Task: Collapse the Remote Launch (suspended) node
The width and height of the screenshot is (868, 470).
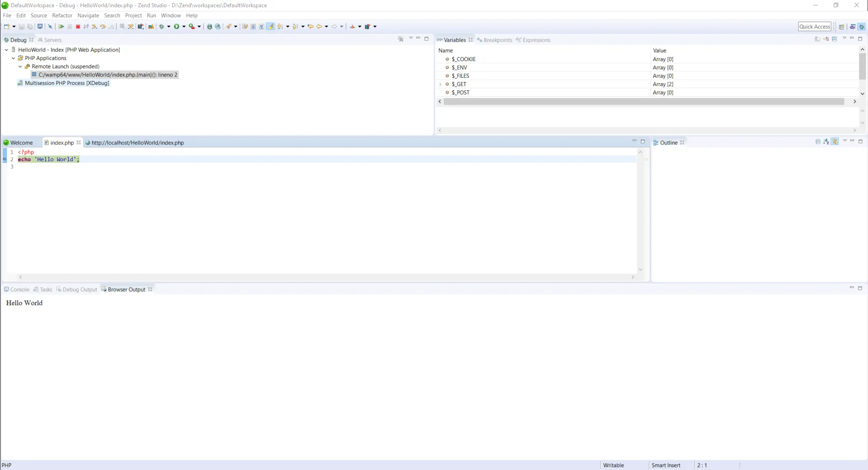Action: (x=20, y=66)
